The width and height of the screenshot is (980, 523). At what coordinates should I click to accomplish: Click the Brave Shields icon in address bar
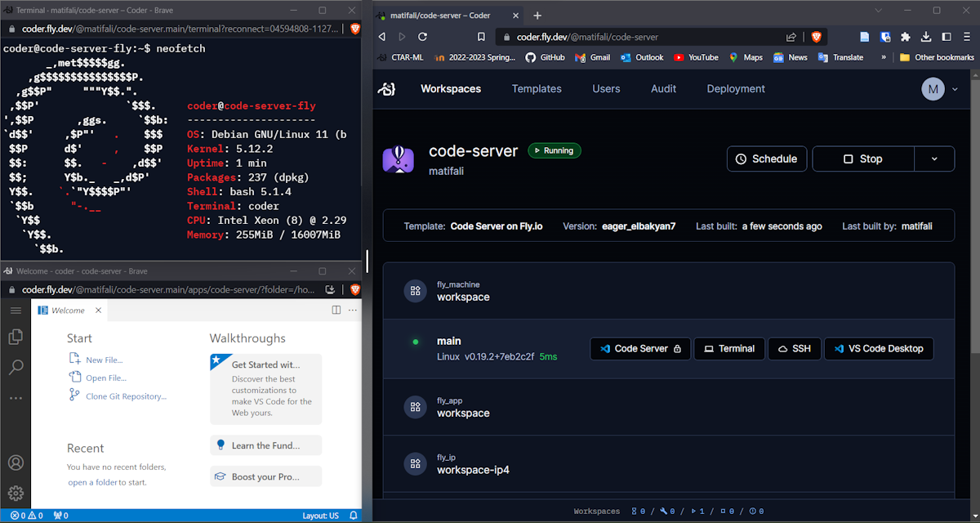(x=816, y=36)
